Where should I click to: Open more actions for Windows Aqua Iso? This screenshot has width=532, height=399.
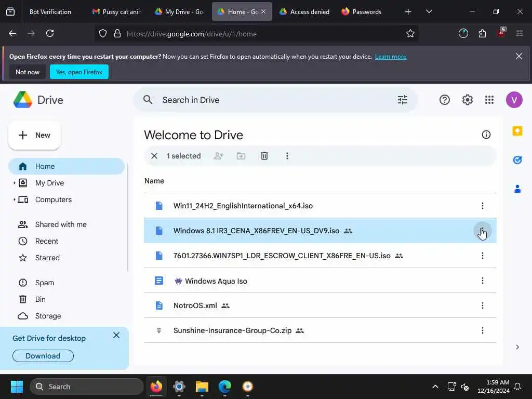click(482, 281)
